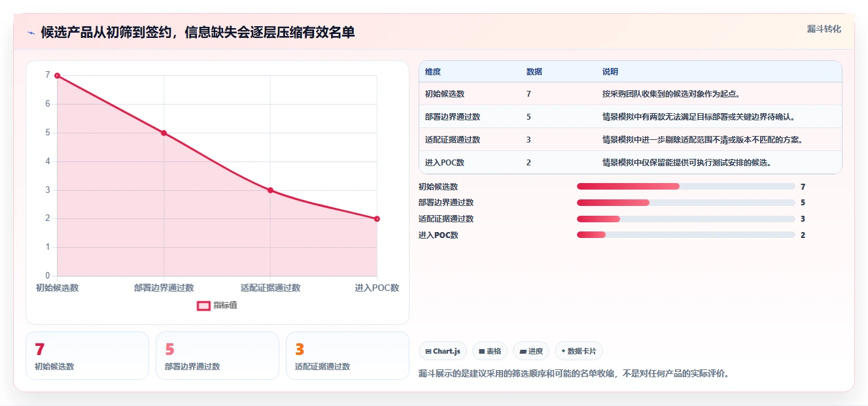The height and width of the screenshot is (406, 868).
Task: Click the footnote starting 漏斗展示的是建议
Action: (574, 374)
